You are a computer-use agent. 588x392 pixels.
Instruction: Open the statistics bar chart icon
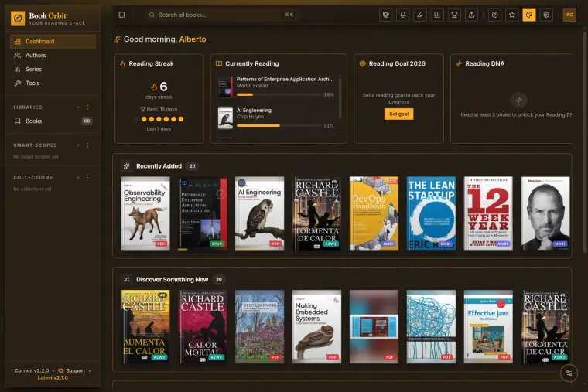(437, 15)
